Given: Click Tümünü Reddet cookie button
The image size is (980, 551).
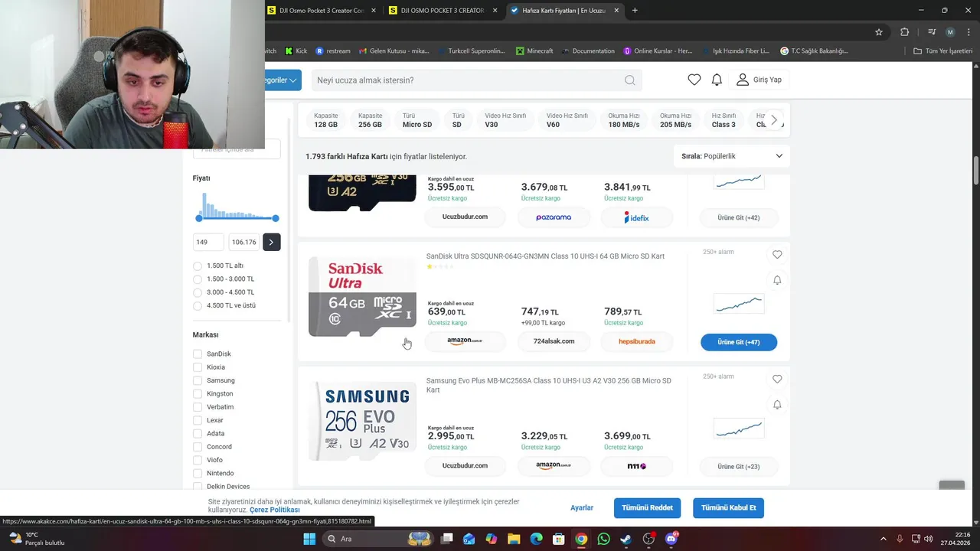Looking at the screenshot, I should click(647, 507).
